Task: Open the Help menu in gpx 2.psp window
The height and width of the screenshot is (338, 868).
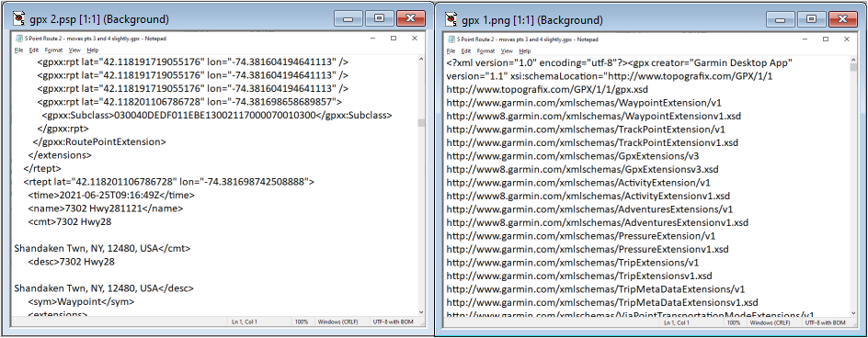Action: click(x=93, y=51)
